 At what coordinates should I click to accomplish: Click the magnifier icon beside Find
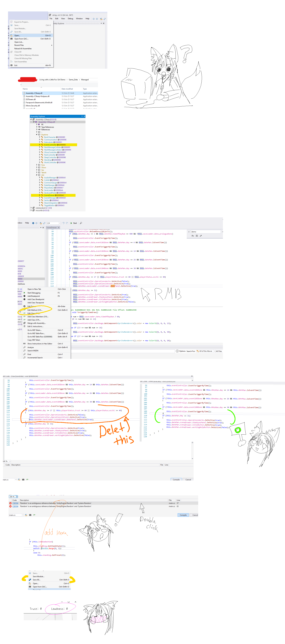pos(24,354)
